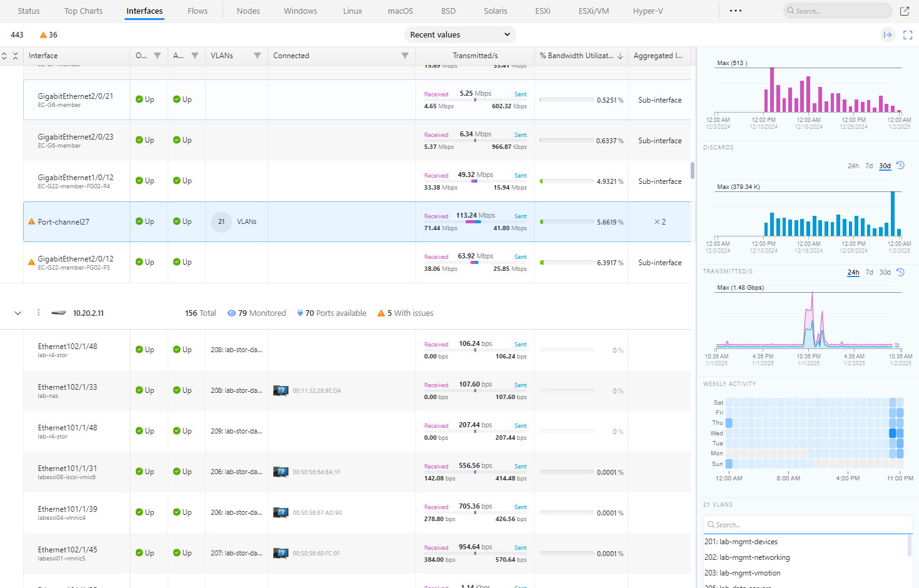Click the history icon in Transmitted/s section

coord(900,272)
